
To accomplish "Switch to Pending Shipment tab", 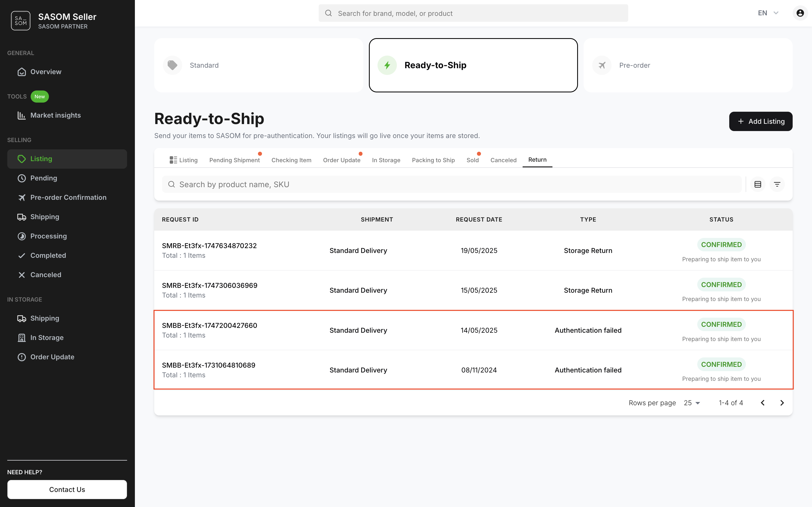I will point(234,160).
